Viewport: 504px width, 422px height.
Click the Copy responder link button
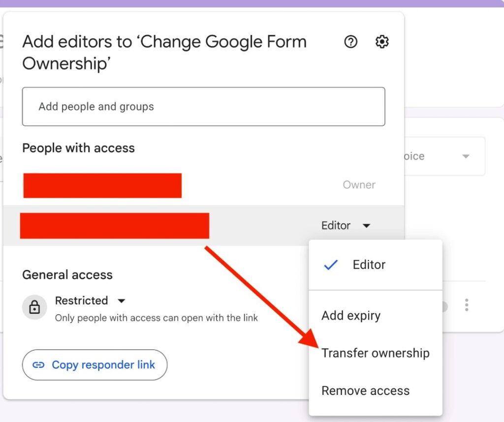click(x=94, y=365)
